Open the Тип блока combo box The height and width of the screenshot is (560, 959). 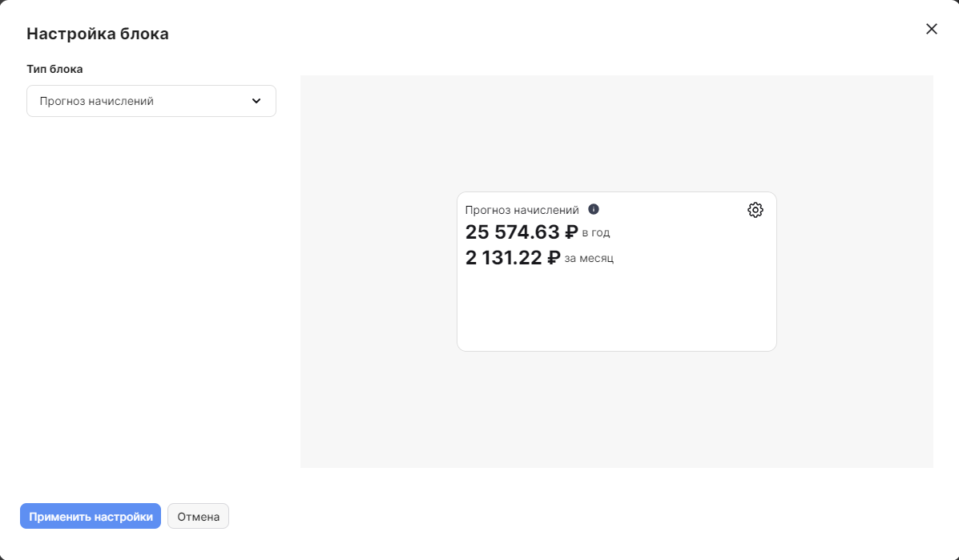[151, 101]
